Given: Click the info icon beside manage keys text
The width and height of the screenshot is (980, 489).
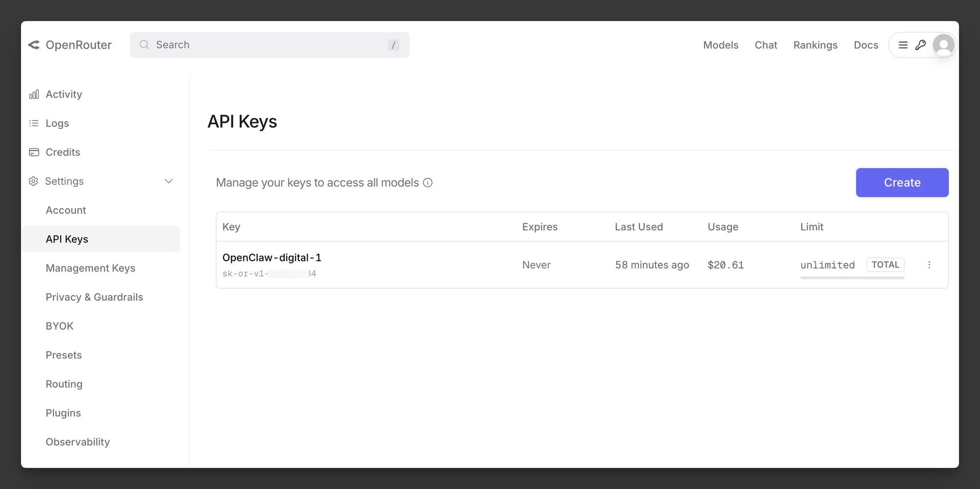Looking at the screenshot, I should (x=428, y=183).
